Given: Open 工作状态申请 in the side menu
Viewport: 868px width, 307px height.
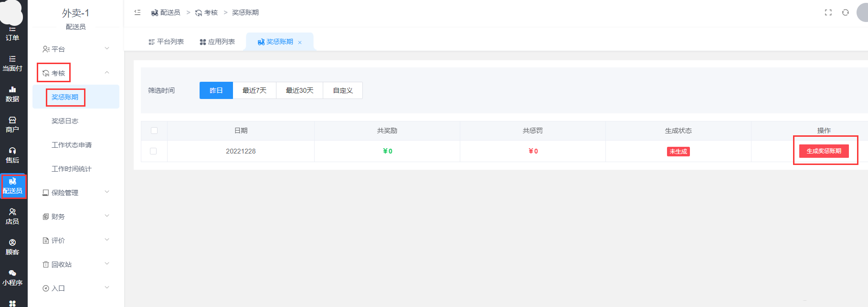Looking at the screenshot, I should tap(76, 144).
